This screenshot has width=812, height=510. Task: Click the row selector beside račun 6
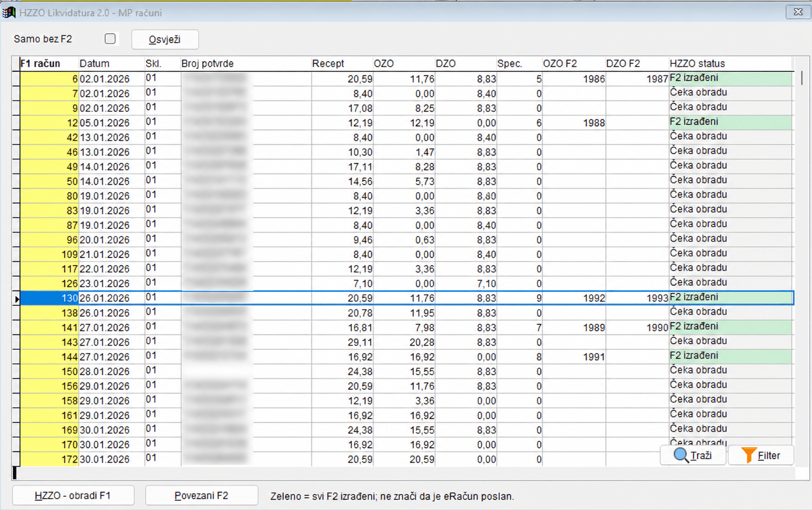click(x=16, y=79)
